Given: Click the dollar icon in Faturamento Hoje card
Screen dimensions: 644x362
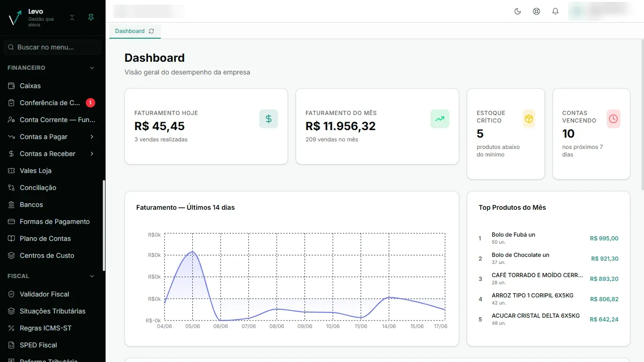Looking at the screenshot, I should [269, 119].
